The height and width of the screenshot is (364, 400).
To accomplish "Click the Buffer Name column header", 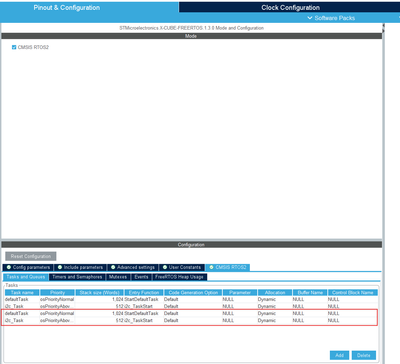I will [310, 293].
